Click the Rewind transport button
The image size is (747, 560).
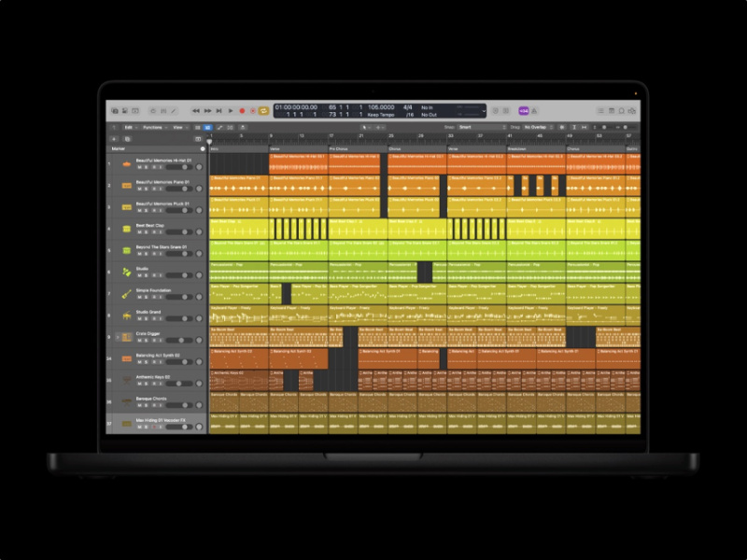pos(196,110)
